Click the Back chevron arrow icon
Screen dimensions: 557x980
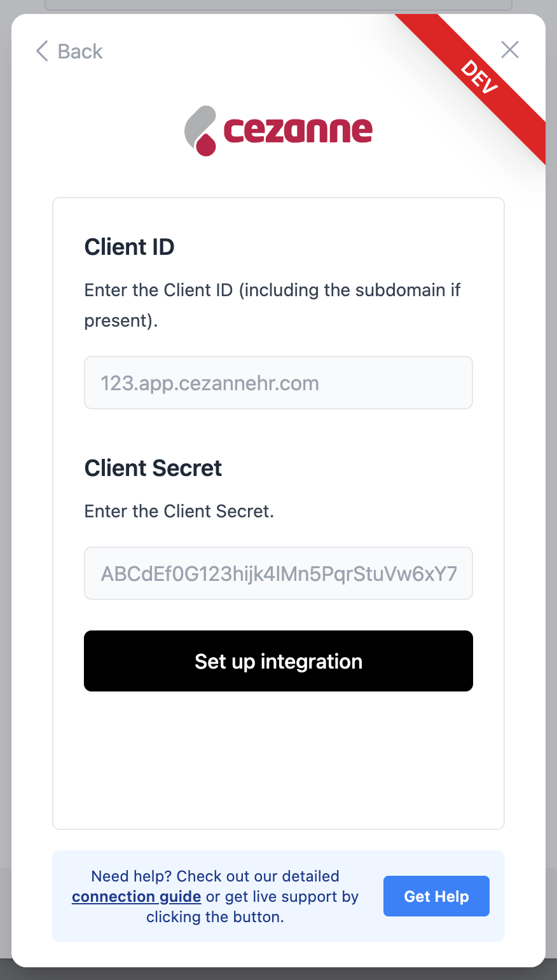pos(42,51)
